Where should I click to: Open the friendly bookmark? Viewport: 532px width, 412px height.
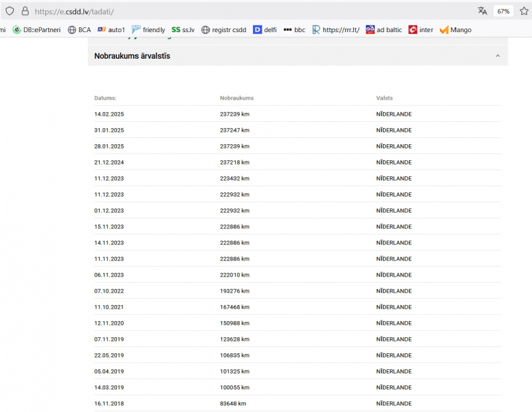(x=148, y=30)
